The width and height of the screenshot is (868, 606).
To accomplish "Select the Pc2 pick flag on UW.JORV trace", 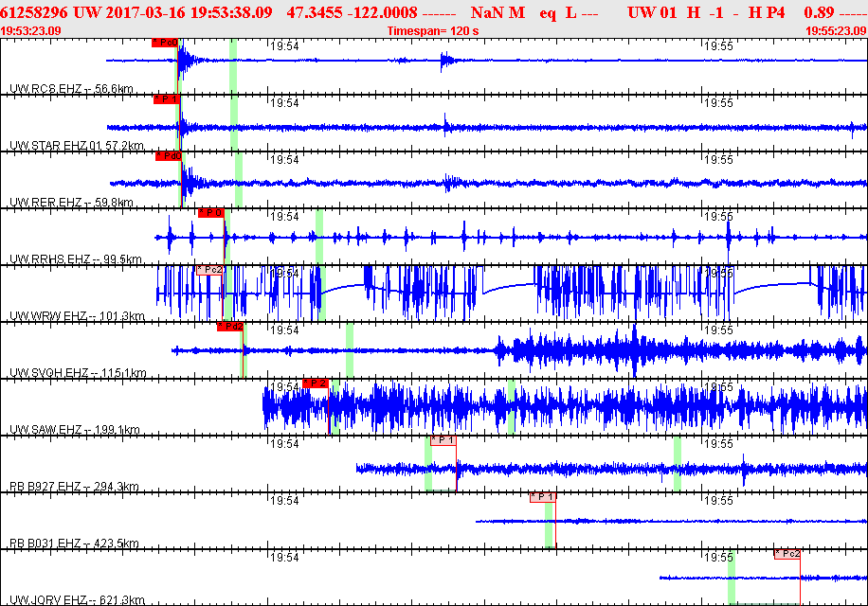I will 787,554.
